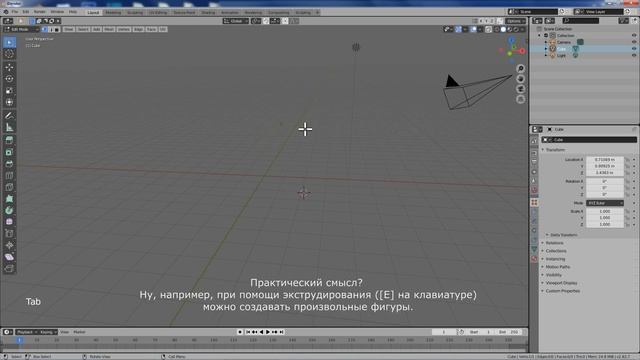
Task: Toggle solid viewport shading
Action: pyautogui.click(x=503, y=29)
